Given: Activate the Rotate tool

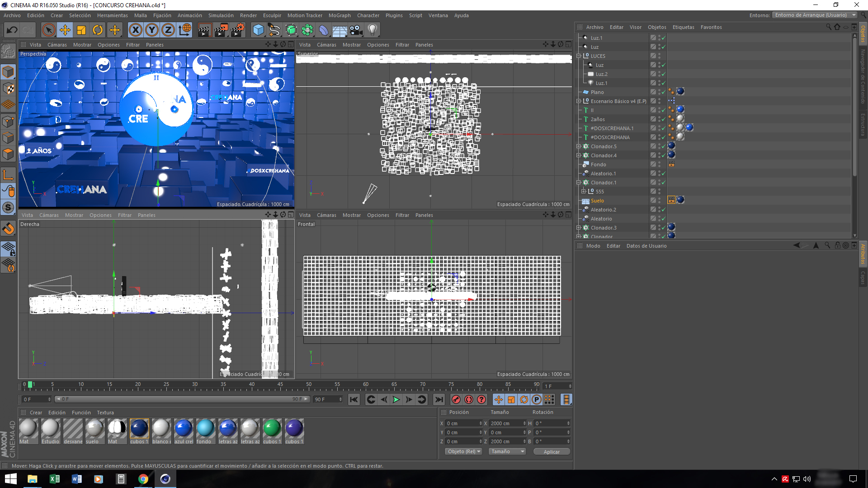Looking at the screenshot, I should point(98,30).
